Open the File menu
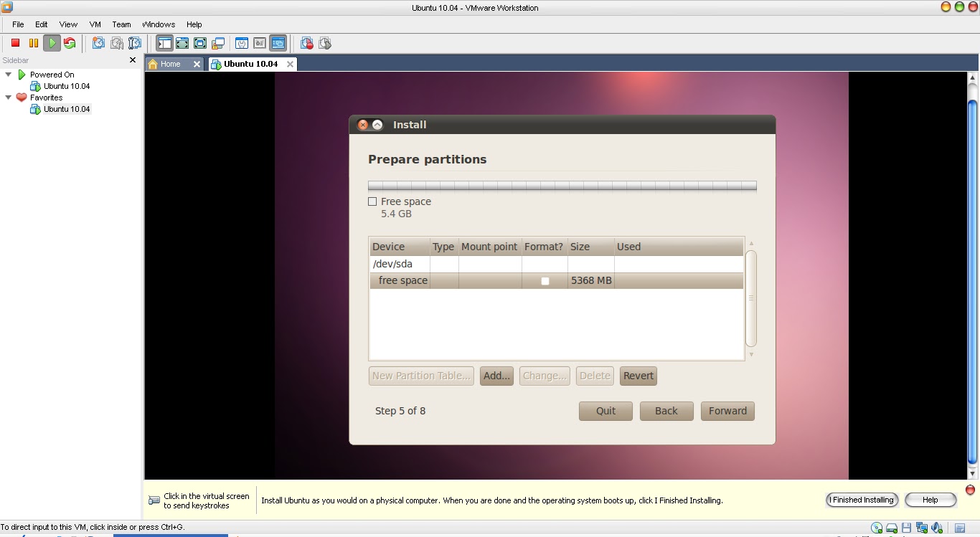 click(18, 24)
